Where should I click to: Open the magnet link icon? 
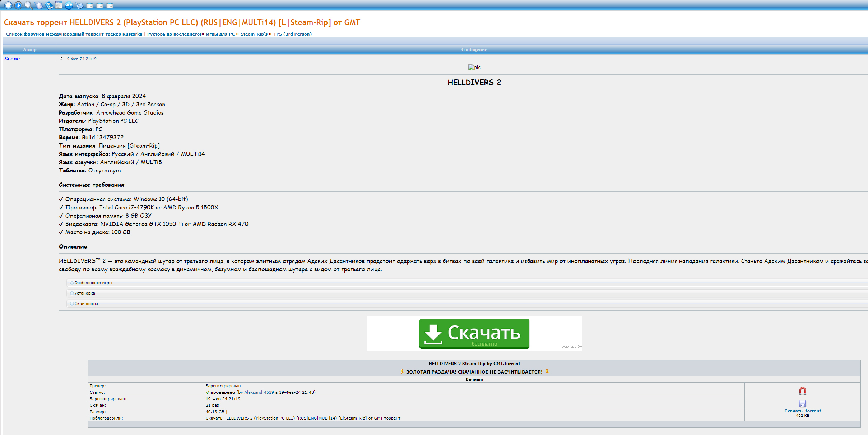point(802,391)
